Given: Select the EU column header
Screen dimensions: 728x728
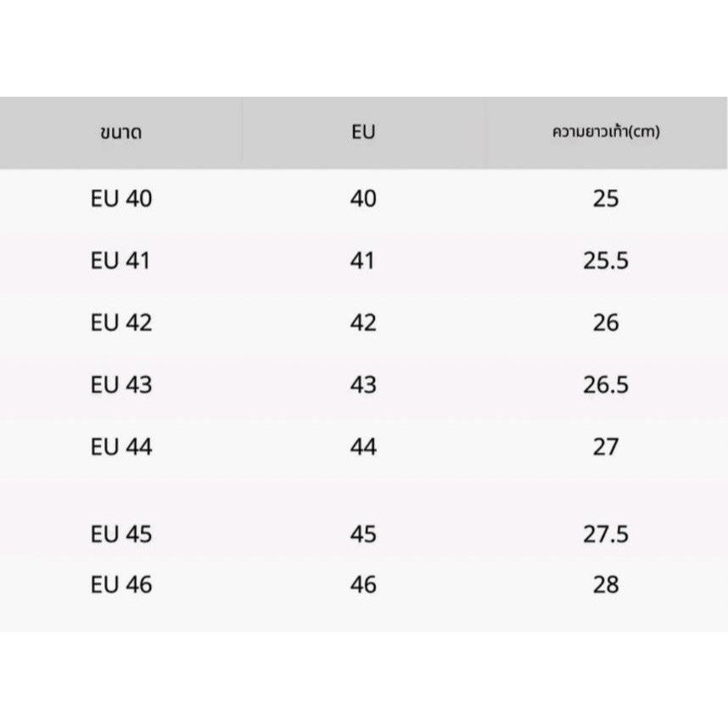Looking at the screenshot, I should click(362, 132).
